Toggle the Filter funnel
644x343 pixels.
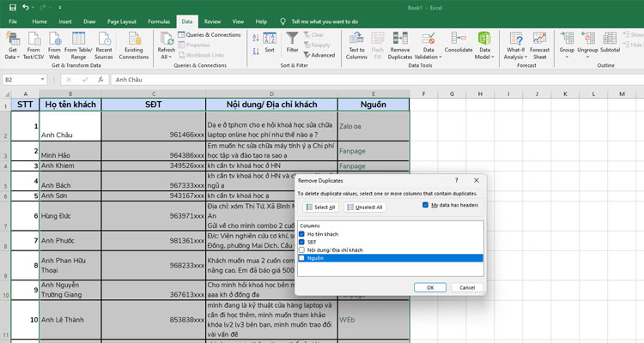coord(292,43)
